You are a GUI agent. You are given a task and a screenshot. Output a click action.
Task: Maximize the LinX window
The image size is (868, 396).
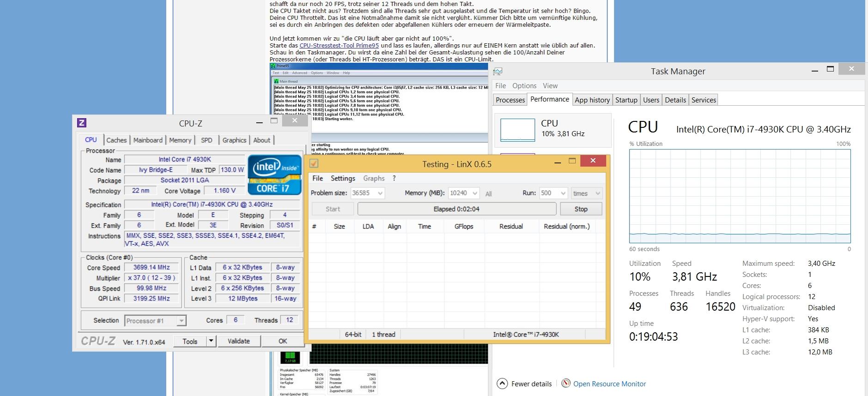click(x=572, y=161)
